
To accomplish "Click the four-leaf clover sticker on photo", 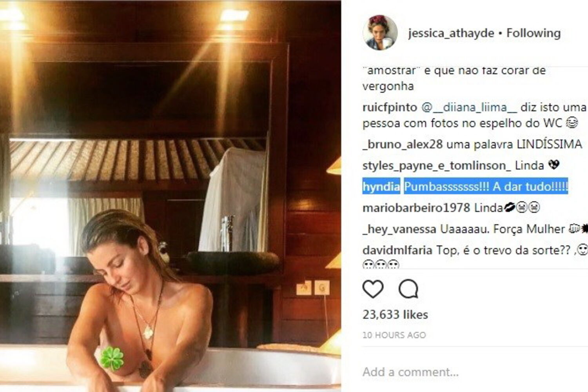I will [x=112, y=358].
